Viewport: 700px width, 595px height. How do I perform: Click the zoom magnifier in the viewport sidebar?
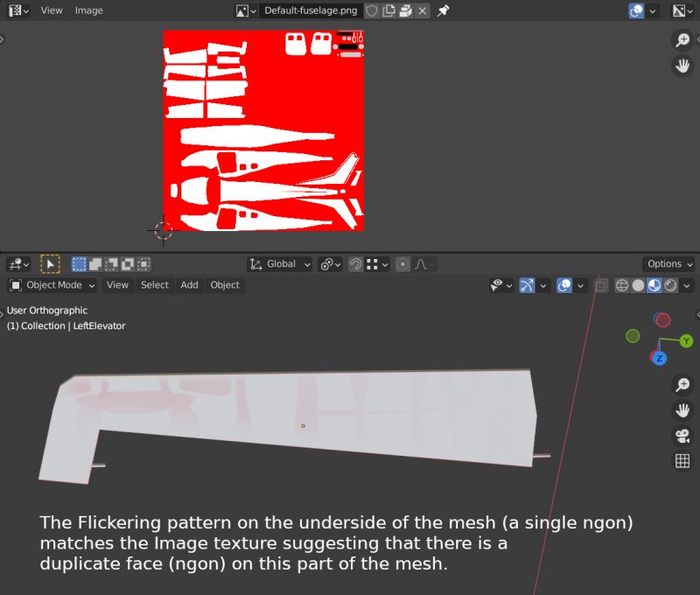click(x=682, y=385)
